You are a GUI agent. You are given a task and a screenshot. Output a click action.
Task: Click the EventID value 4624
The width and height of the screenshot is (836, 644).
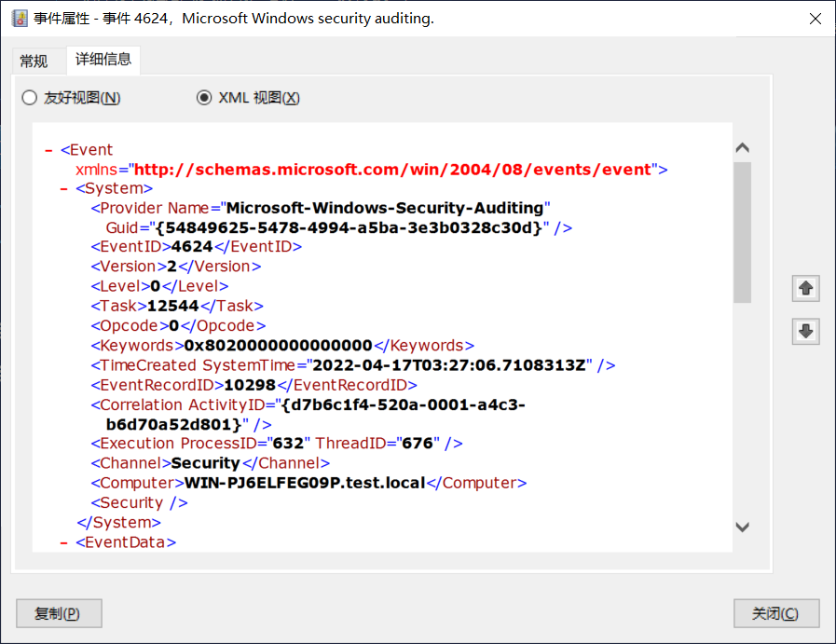point(192,247)
